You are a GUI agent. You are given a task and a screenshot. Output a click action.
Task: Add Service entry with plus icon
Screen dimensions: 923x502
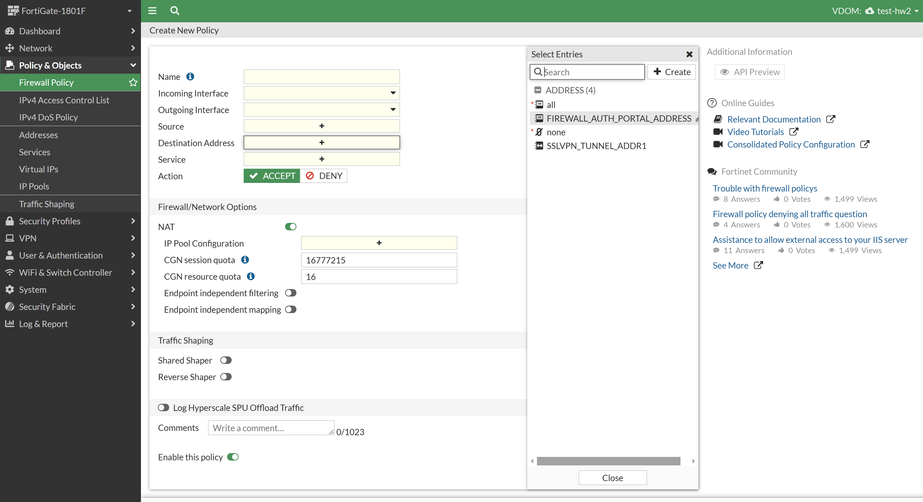tap(321, 159)
